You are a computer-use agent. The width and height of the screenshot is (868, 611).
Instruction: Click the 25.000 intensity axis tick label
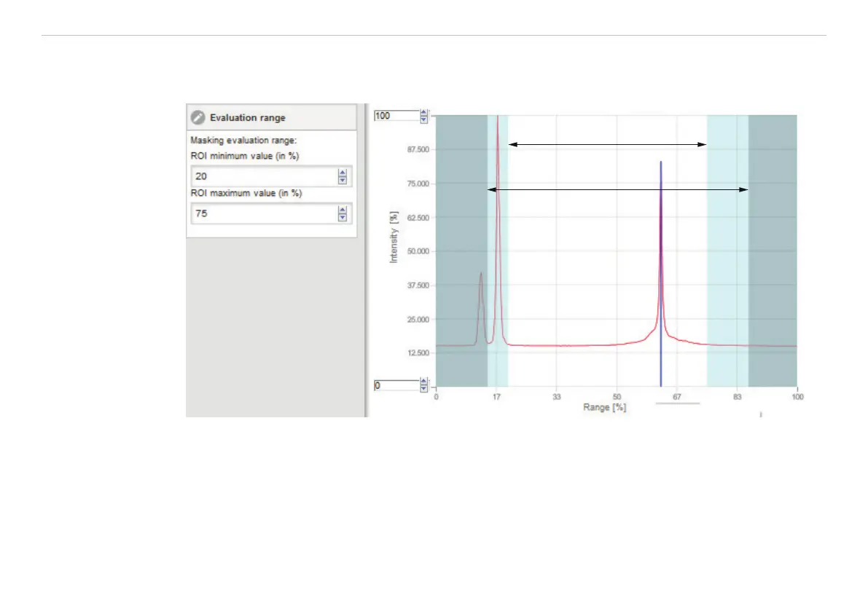click(x=418, y=320)
